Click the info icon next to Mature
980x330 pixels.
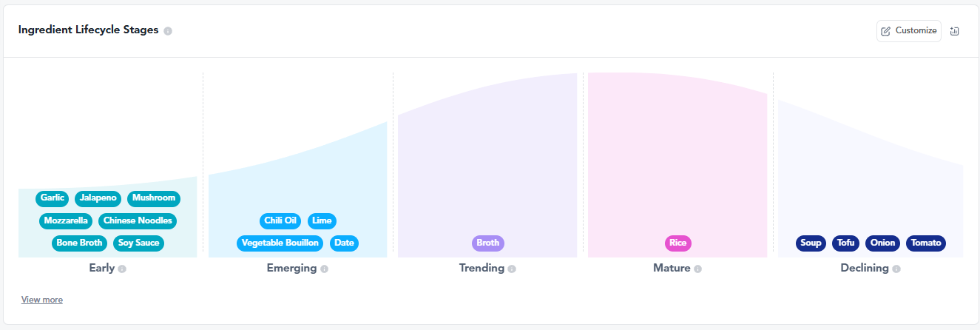697,269
